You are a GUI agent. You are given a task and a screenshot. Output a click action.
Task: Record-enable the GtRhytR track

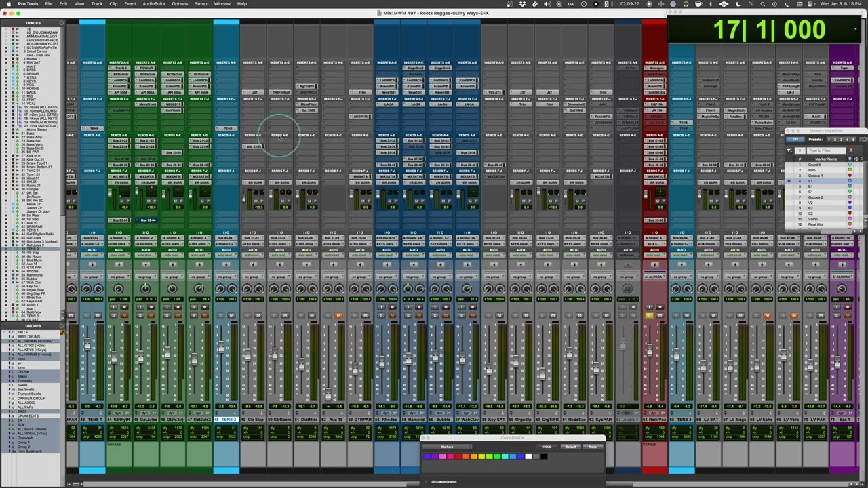click(x=124, y=306)
